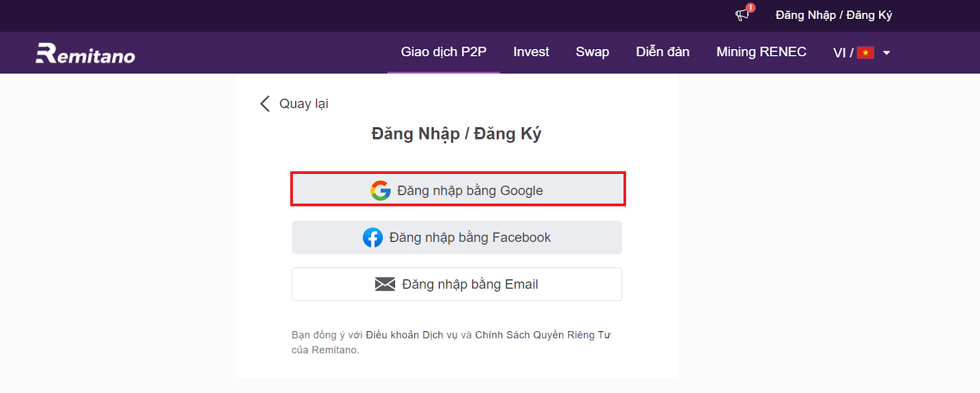Screen dimensions: 980x393
Task: Choose Đăng nhập bằng Facebook button
Action: click(457, 238)
